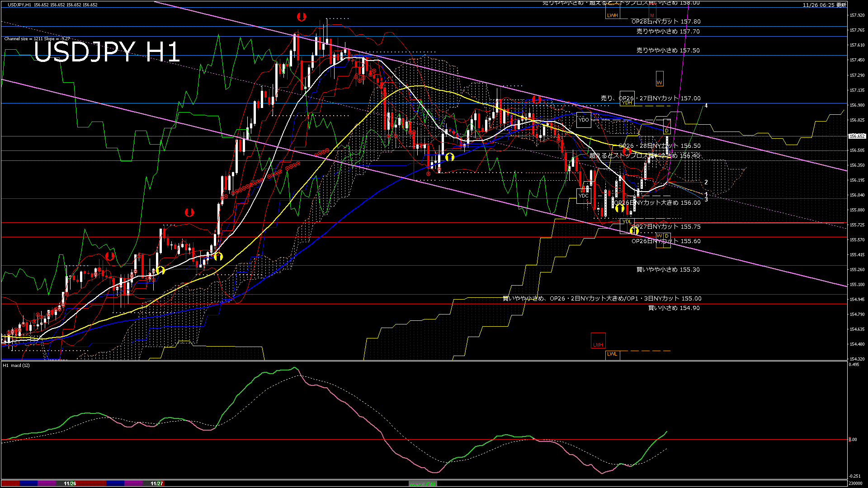Click the H1 macd (12) indicator label
Viewport: 868px width, 488px height.
16,365
